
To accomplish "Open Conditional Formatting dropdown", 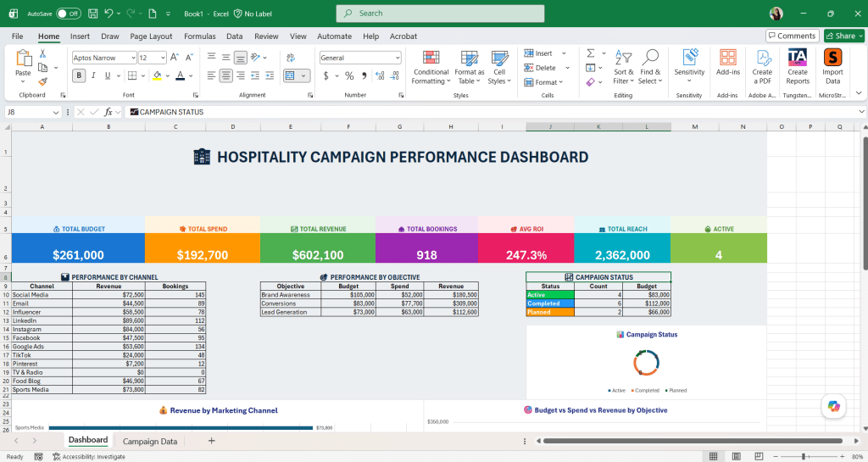I will tap(431, 66).
